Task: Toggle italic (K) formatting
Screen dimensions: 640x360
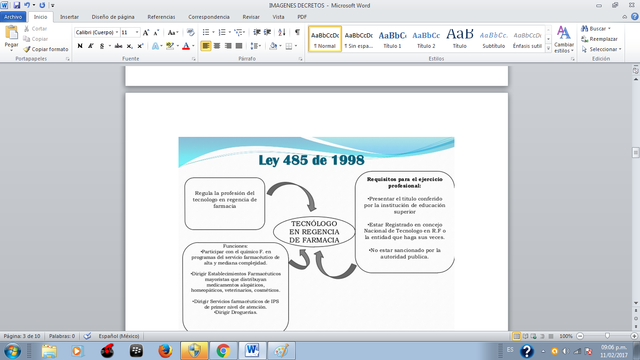Action: [x=91, y=46]
